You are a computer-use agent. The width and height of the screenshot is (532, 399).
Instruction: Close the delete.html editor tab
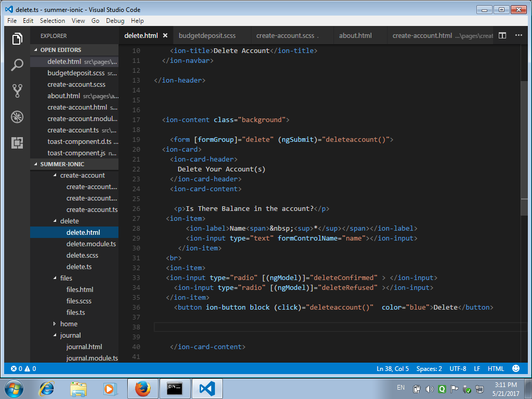[x=165, y=36]
